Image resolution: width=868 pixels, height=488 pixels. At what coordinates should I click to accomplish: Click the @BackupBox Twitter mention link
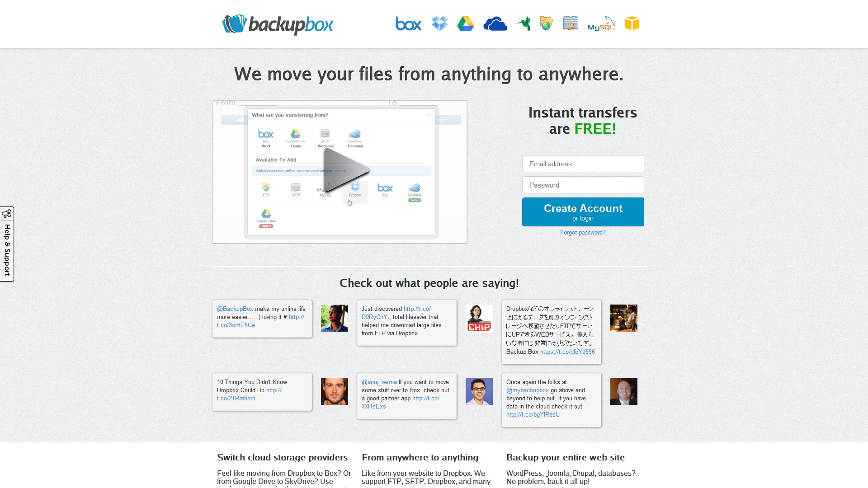[234, 309]
